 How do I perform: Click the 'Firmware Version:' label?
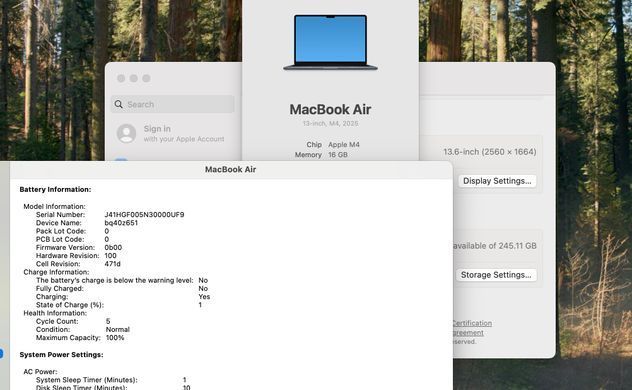tap(65, 247)
